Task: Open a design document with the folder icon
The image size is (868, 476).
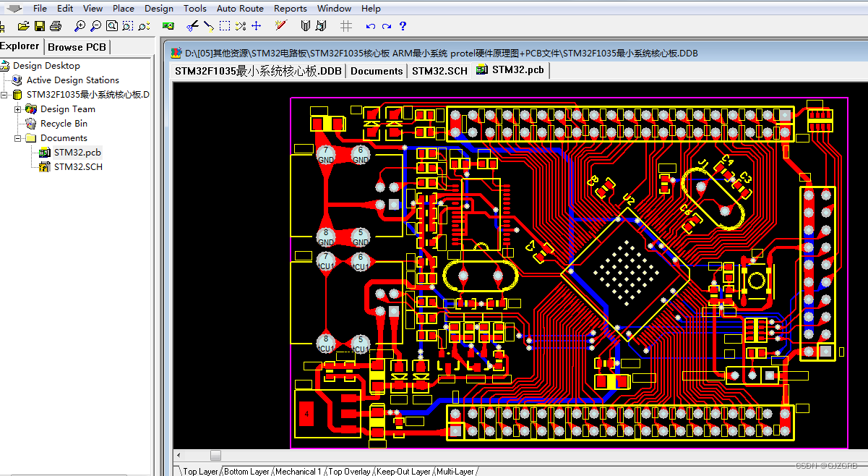Action: [x=22, y=25]
